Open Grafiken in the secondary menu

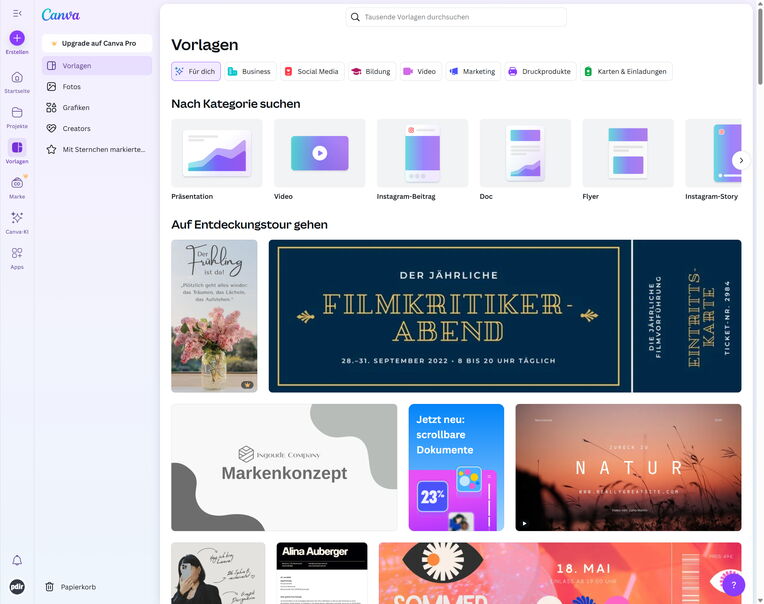96,108
